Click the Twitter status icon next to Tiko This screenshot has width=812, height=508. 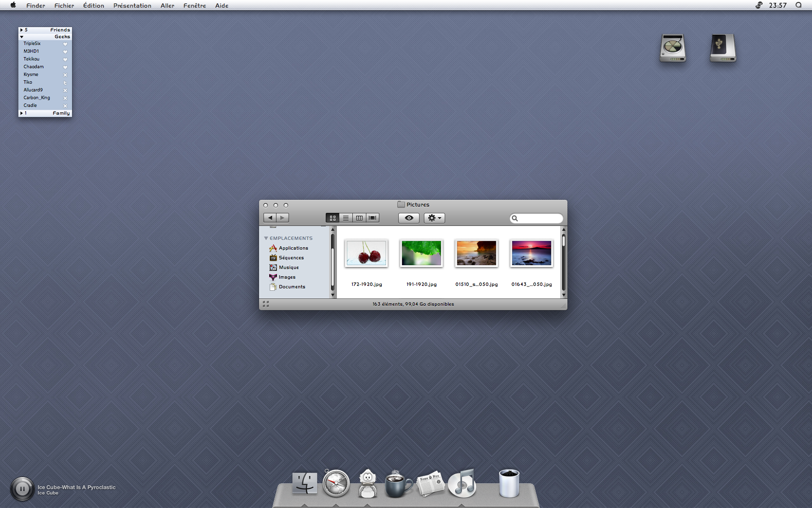click(65, 83)
